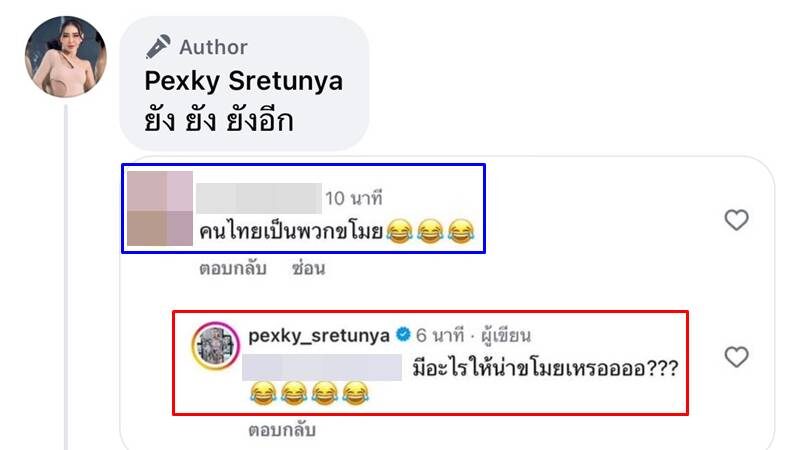Click the 10 นาที timestamp
This screenshot has width=800, height=450.
(x=354, y=198)
